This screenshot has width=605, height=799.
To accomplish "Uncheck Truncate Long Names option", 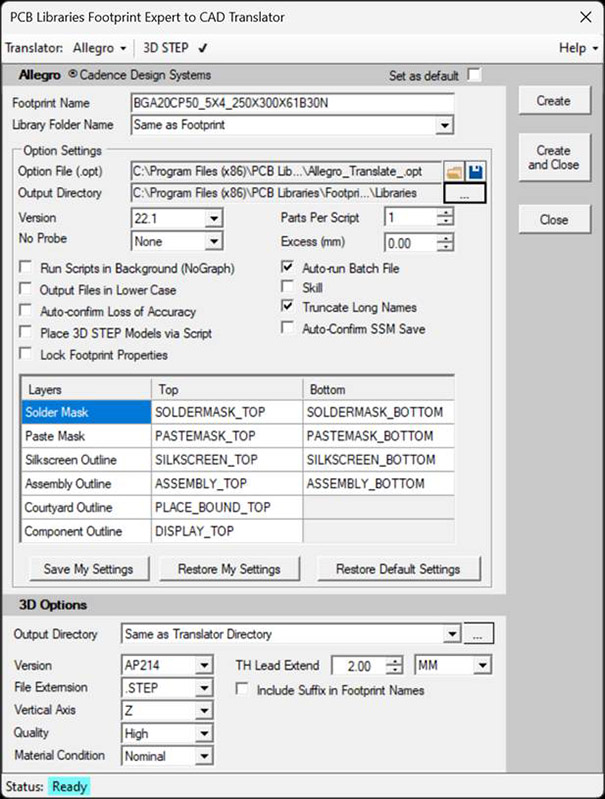I will tap(288, 308).
